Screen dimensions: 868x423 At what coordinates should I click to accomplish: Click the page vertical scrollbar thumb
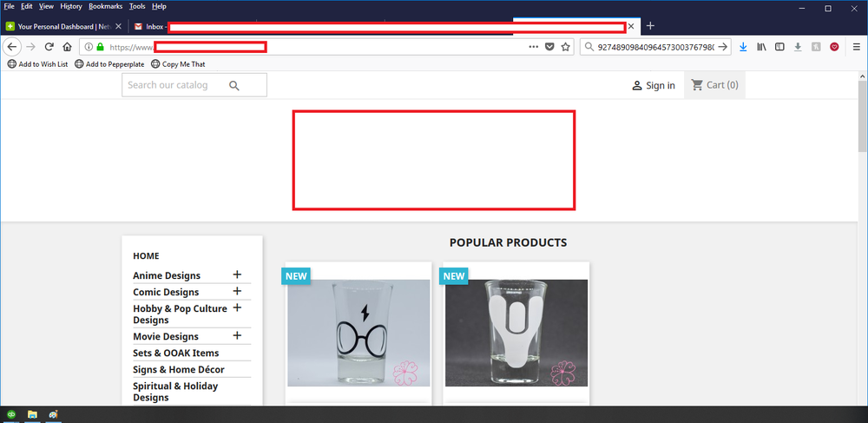point(863,116)
